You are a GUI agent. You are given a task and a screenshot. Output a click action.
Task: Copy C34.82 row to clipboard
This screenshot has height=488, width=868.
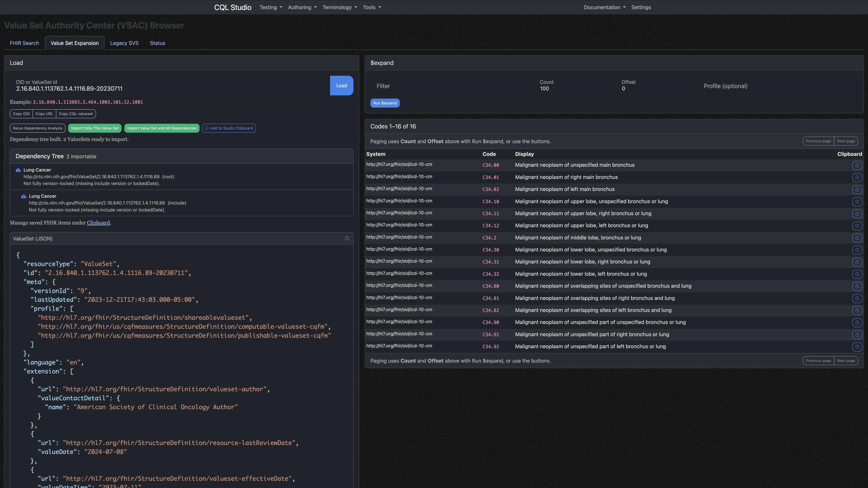tap(857, 311)
